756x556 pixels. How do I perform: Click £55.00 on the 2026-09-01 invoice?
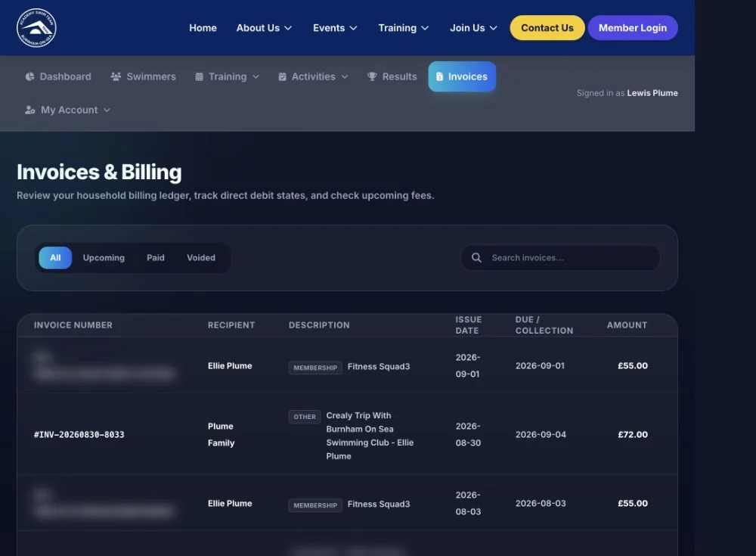pos(633,366)
